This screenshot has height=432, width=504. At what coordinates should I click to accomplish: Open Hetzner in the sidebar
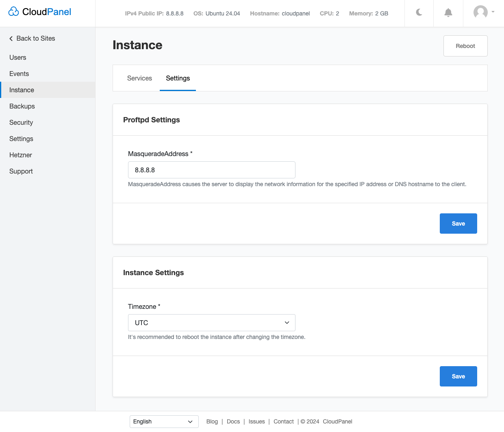(x=21, y=155)
